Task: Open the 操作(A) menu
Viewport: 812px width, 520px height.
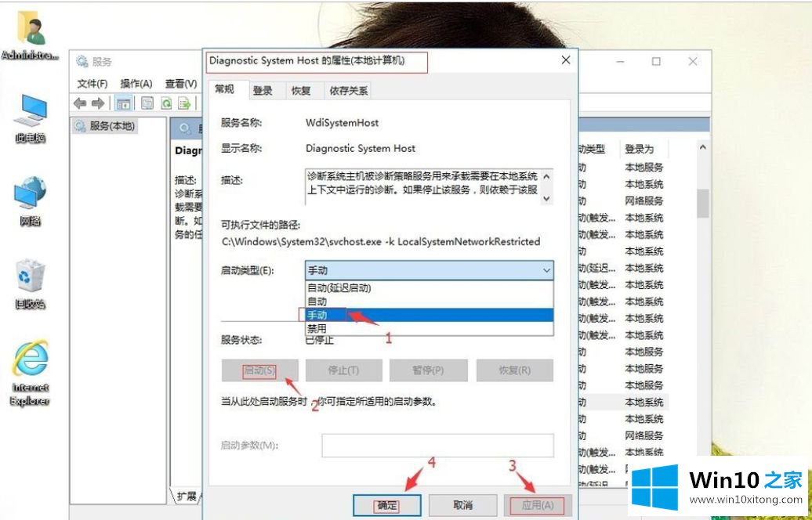Action: click(x=136, y=84)
